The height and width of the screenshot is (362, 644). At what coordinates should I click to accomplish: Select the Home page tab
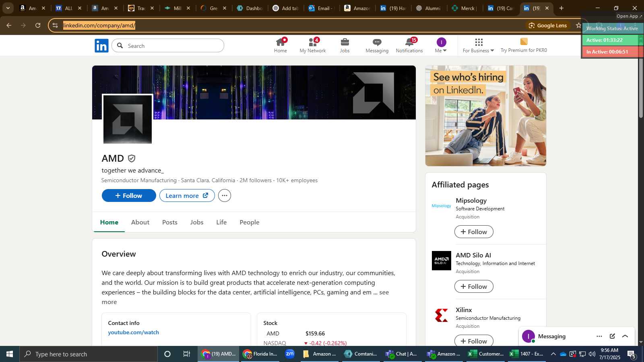point(109,222)
